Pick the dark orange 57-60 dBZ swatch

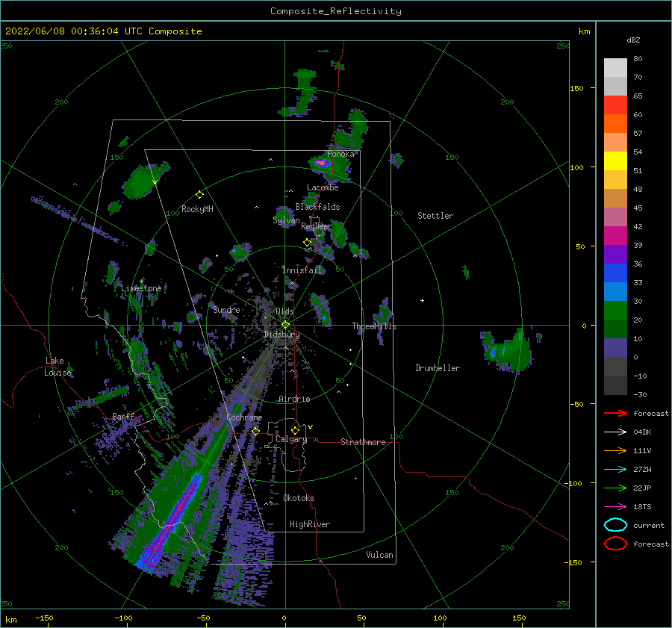click(x=615, y=123)
